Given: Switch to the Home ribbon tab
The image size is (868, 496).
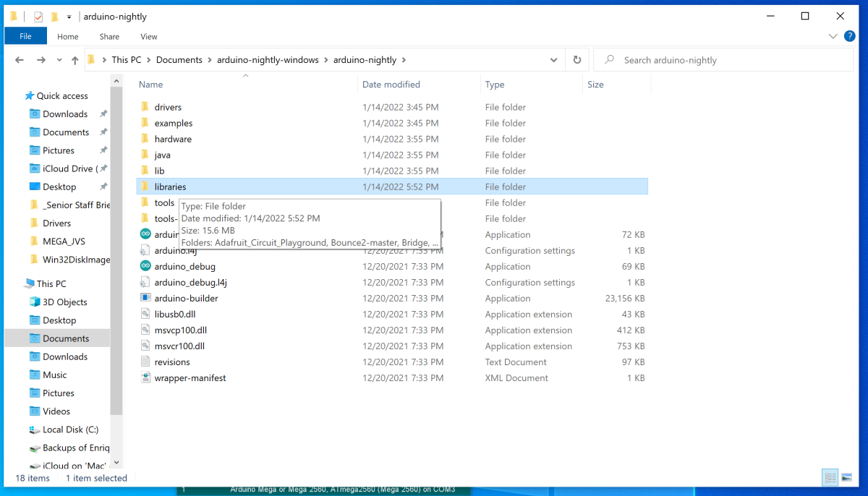Looking at the screenshot, I should click(x=68, y=36).
